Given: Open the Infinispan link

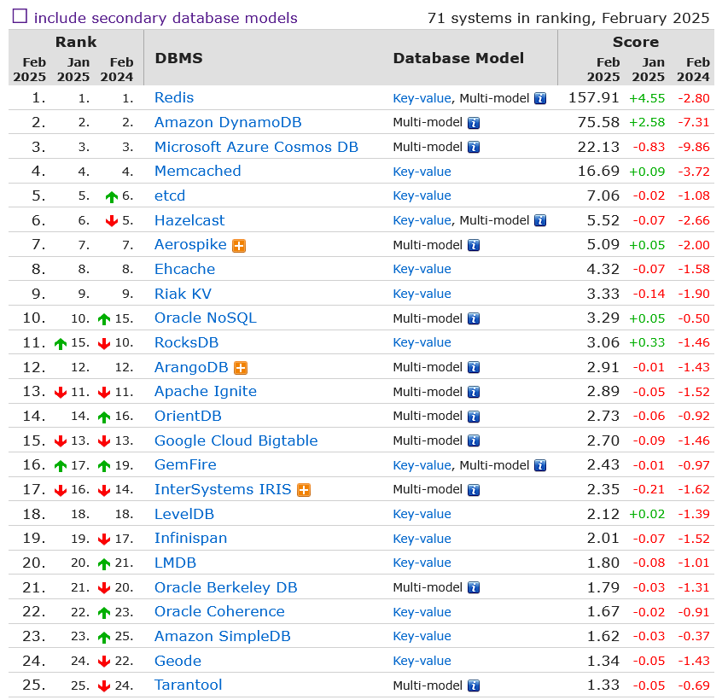Looking at the screenshot, I should pos(191,538).
